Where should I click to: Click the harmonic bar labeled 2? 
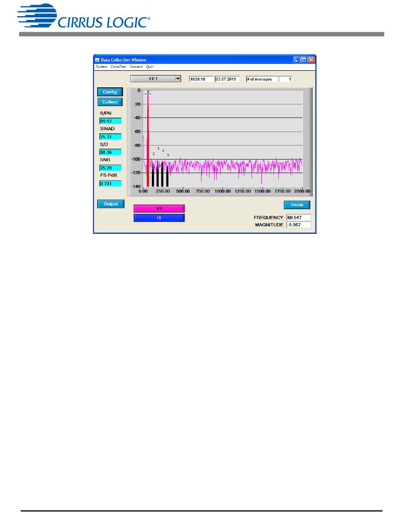(x=153, y=177)
